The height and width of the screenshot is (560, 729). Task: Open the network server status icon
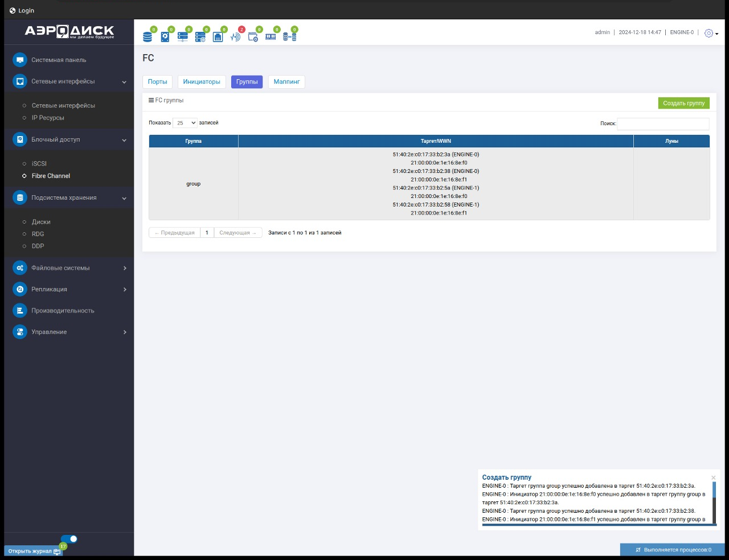pyautogui.click(x=183, y=37)
